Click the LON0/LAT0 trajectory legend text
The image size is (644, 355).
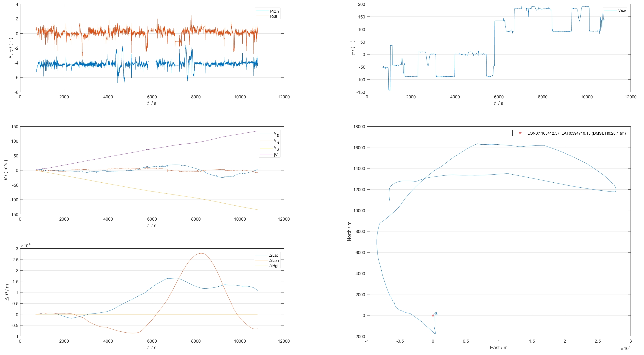(x=576, y=133)
